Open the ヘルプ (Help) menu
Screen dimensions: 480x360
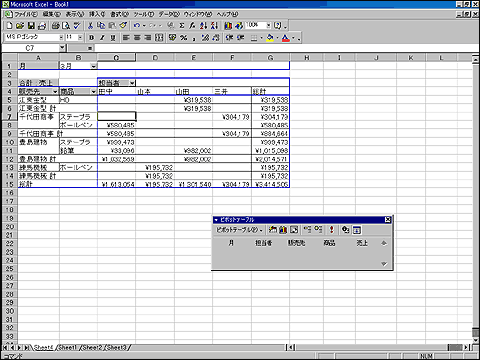[227, 14]
